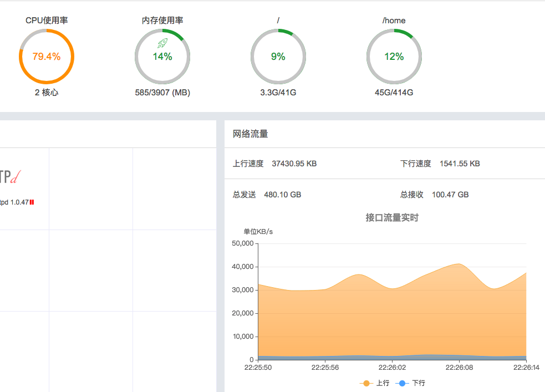Viewport: 545px width, 392px height.
Task: Click the memory usage 14% gauge
Action: pyautogui.click(x=162, y=57)
